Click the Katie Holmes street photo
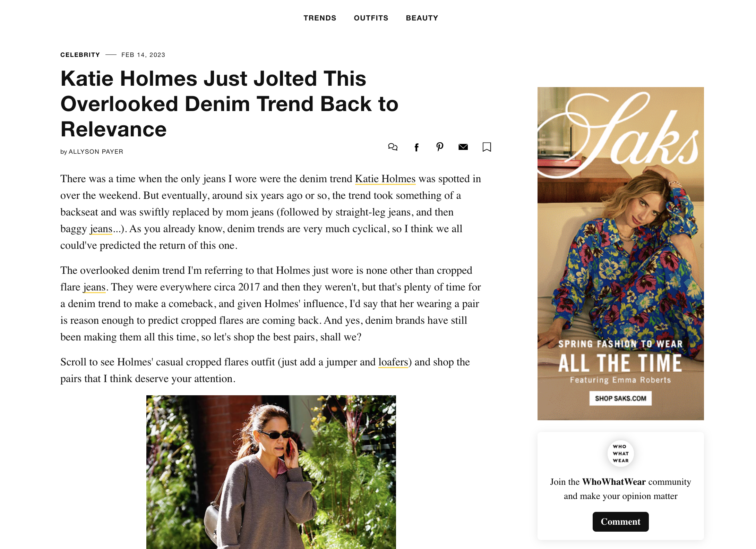This screenshot has width=756, height=549. click(271, 472)
